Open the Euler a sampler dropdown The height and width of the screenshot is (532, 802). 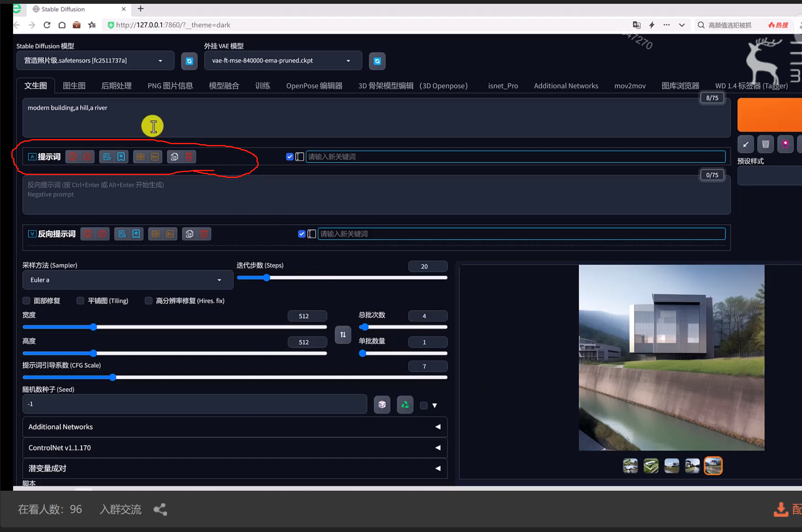pos(127,280)
